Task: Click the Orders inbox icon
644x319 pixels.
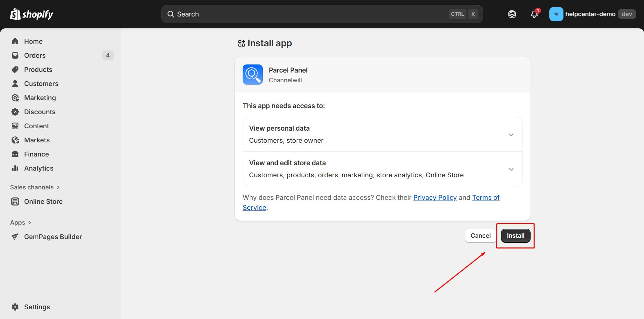Action: tap(15, 55)
